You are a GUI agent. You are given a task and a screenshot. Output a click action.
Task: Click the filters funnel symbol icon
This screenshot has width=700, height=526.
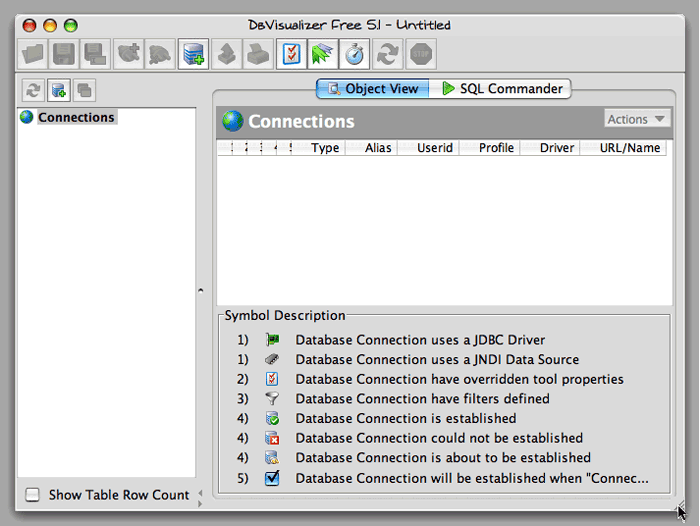[x=272, y=398]
